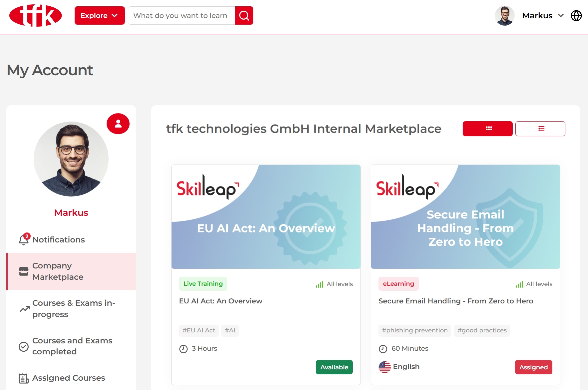This screenshot has height=390, width=588.
Task: Click the red search magnifier button
Action: (x=244, y=16)
